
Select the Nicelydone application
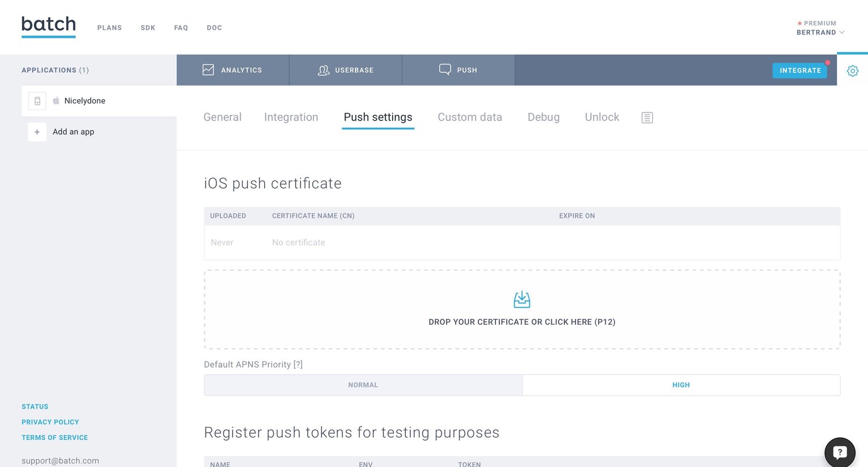coord(99,101)
